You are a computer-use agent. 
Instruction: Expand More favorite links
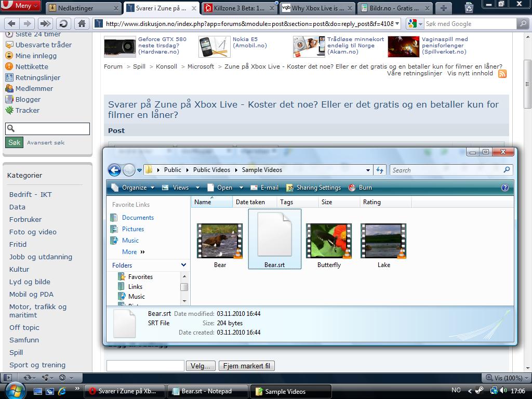[x=133, y=252]
